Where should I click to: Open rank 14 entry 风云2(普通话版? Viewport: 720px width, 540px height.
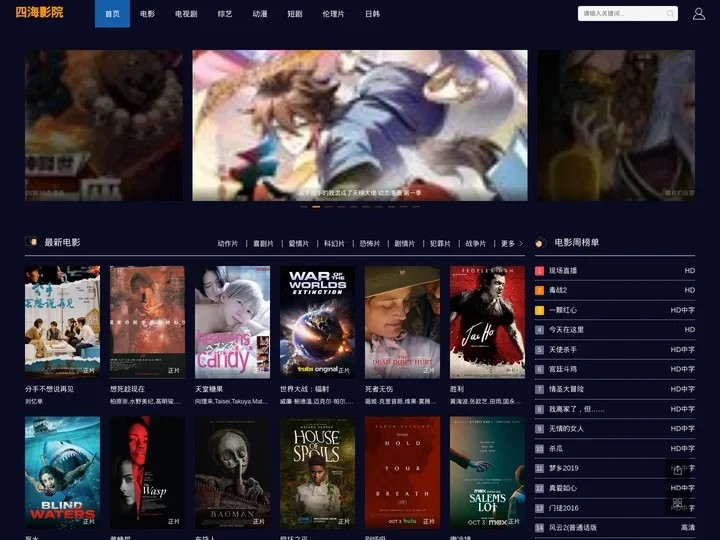pos(615,528)
